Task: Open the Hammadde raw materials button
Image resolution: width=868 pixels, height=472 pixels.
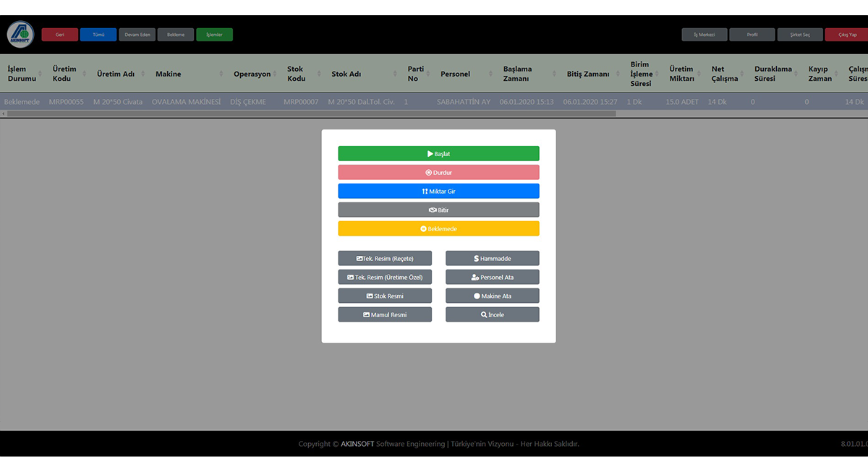Action: [492, 259]
